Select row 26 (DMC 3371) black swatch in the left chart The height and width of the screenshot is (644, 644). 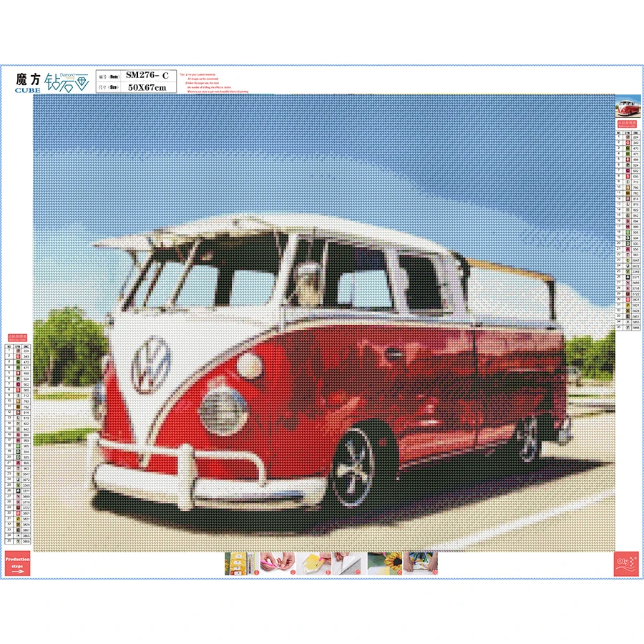[x=18, y=490]
